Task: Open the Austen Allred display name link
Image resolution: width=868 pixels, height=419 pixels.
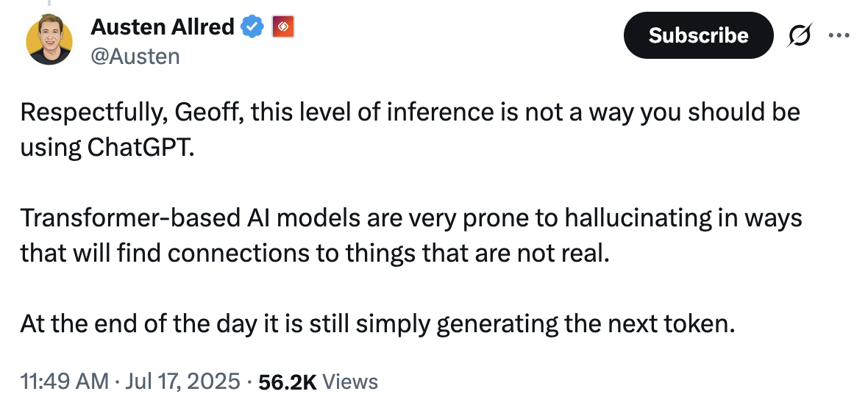Action: (x=162, y=27)
